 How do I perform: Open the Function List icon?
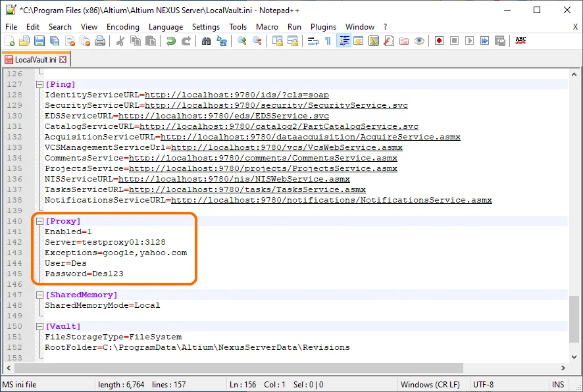(389, 41)
